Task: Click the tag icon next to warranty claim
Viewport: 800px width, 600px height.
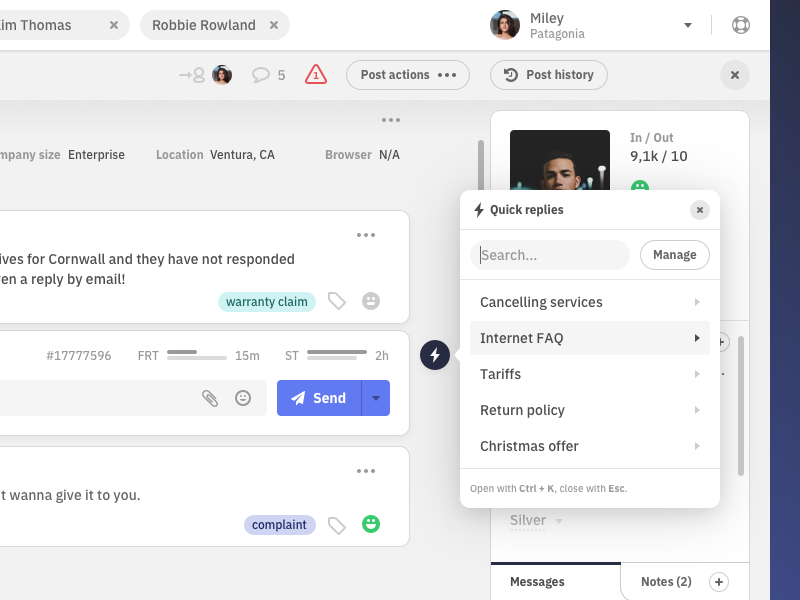Action: click(336, 301)
